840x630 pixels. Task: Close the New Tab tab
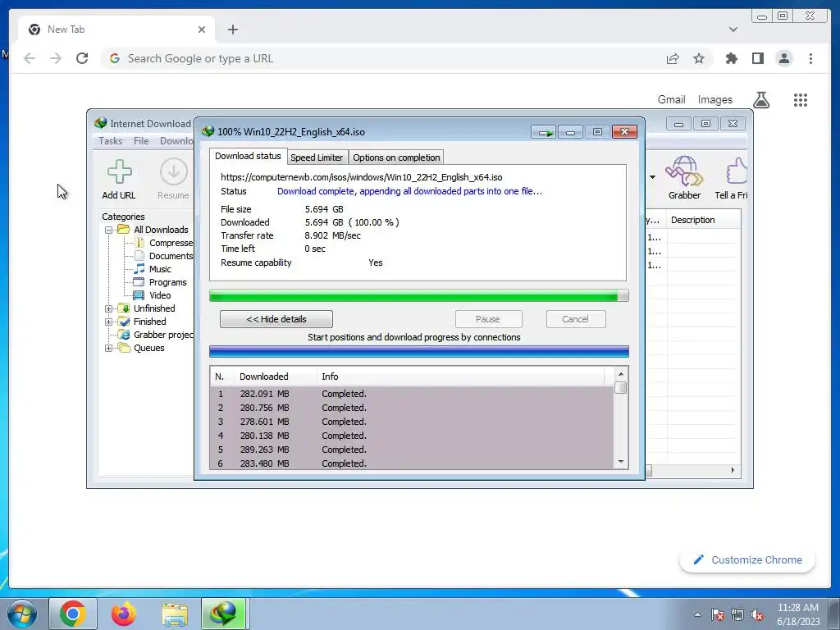pyautogui.click(x=202, y=30)
